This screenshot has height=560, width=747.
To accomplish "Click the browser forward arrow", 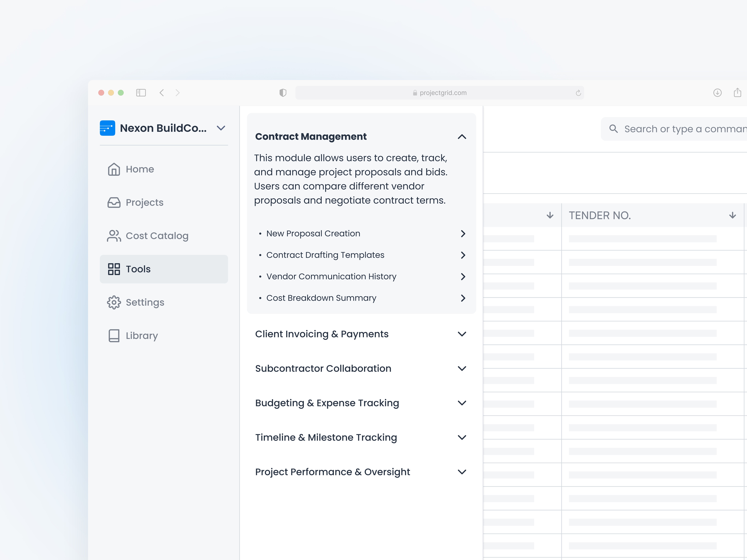I will tap(178, 93).
